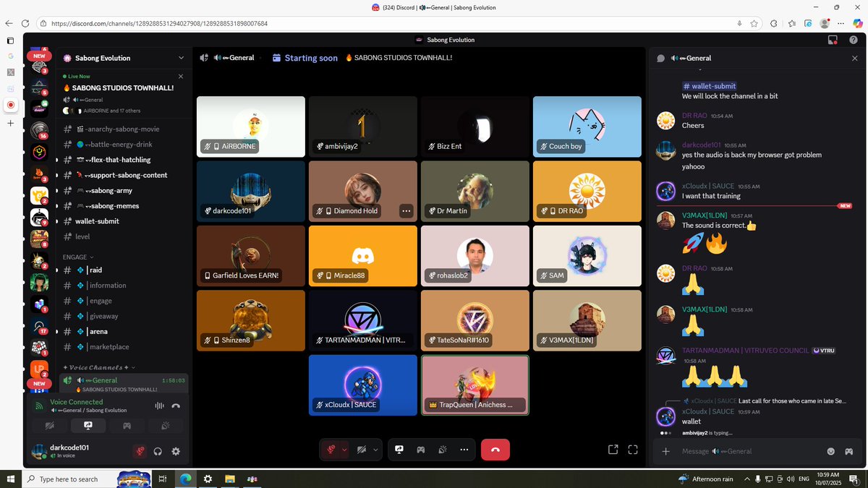The height and width of the screenshot is (488, 868).
Task: Open options dots on Diamond Hold tile
Action: click(406, 211)
